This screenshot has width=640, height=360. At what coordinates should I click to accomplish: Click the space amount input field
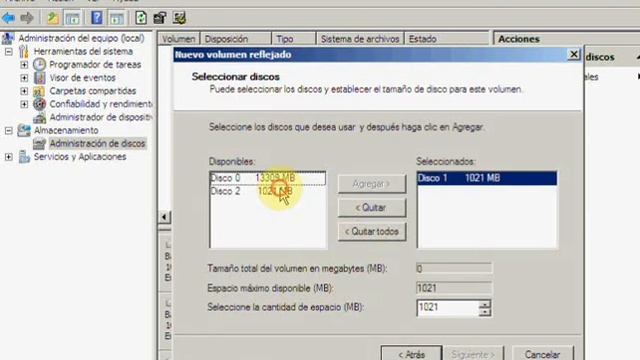pyautogui.click(x=448, y=307)
